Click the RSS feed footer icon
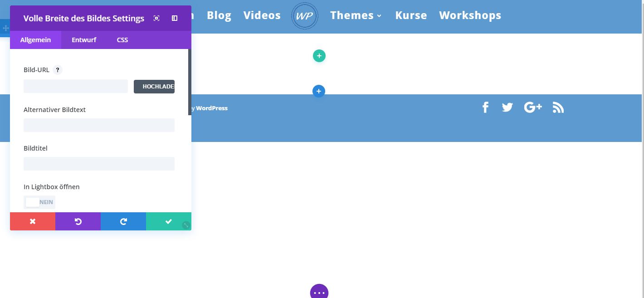The width and height of the screenshot is (644, 298). tap(558, 107)
